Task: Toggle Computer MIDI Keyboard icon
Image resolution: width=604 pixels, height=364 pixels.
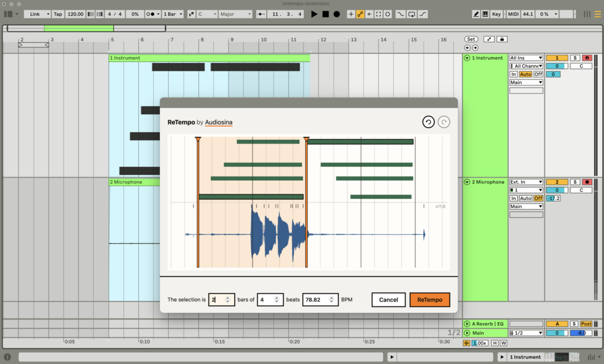Action: [x=486, y=14]
